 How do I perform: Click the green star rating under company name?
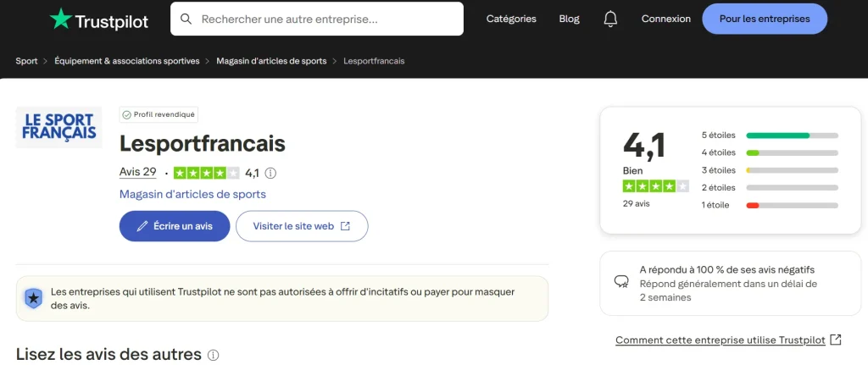point(207,173)
